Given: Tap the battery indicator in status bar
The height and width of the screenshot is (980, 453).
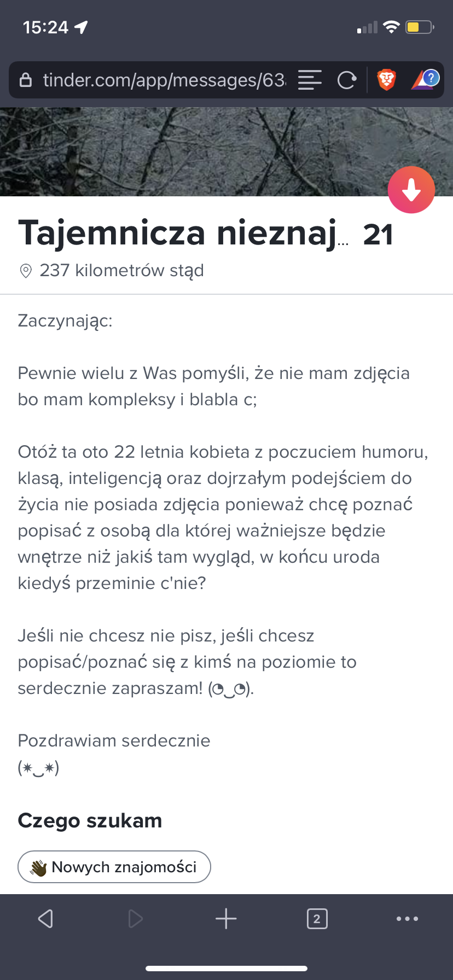Looking at the screenshot, I should [420, 27].
